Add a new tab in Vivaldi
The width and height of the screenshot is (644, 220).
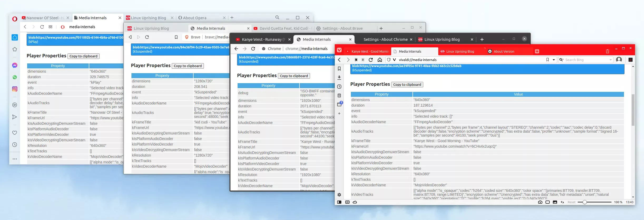point(537,51)
